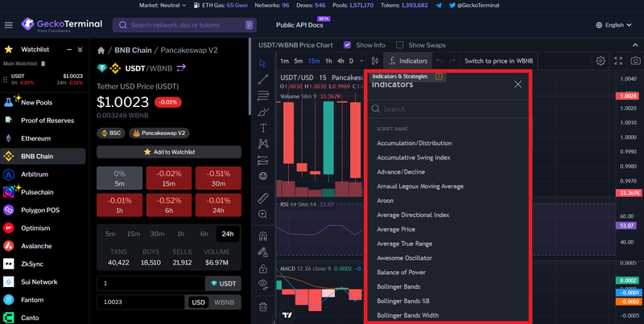
Task: Click Switch to price in WBNB
Action: click(x=498, y=61)
